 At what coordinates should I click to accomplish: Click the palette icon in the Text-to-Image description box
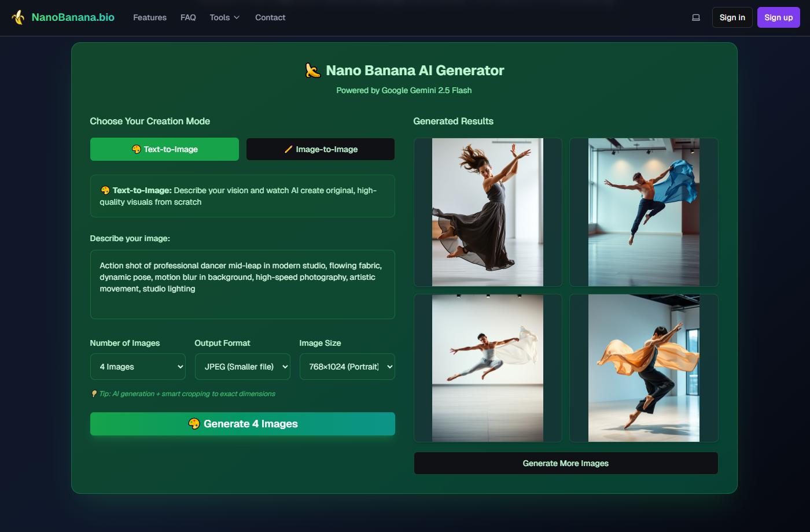[105, 190]
